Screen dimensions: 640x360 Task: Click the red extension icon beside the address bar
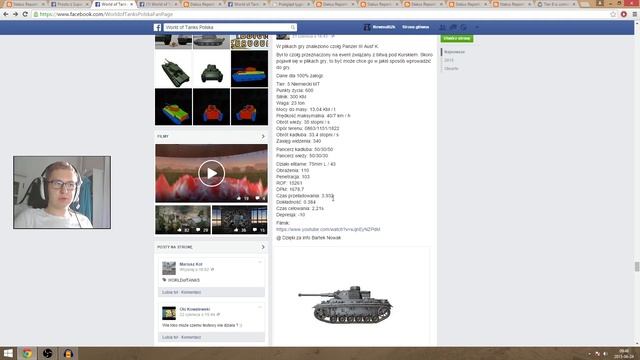[624, 14]
